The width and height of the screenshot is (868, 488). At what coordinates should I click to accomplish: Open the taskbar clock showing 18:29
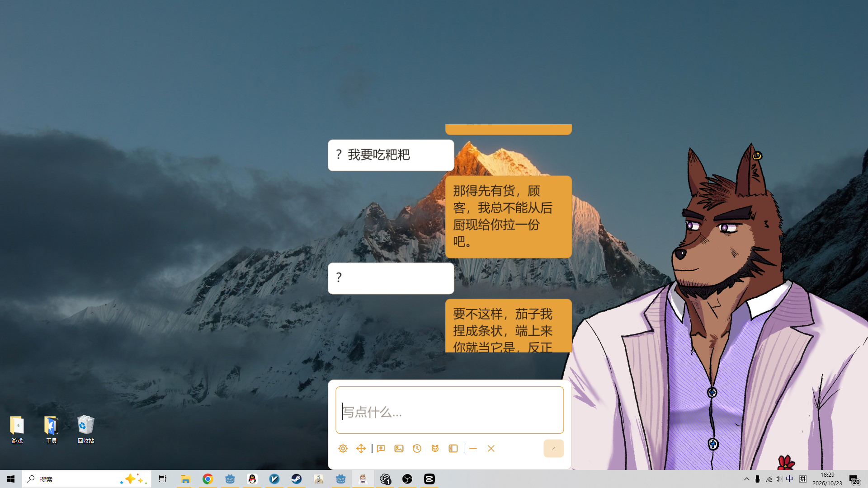click(827, 479)
